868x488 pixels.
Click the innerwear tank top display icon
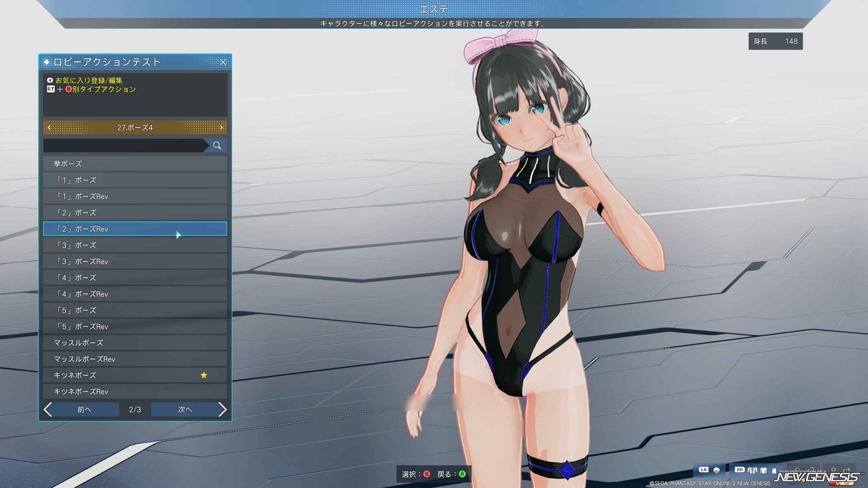point(774,470)
